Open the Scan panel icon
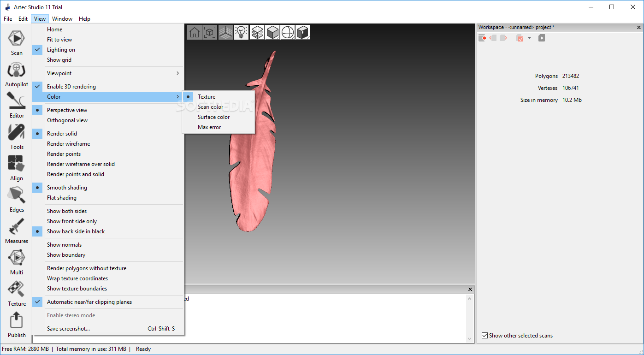 17,42
